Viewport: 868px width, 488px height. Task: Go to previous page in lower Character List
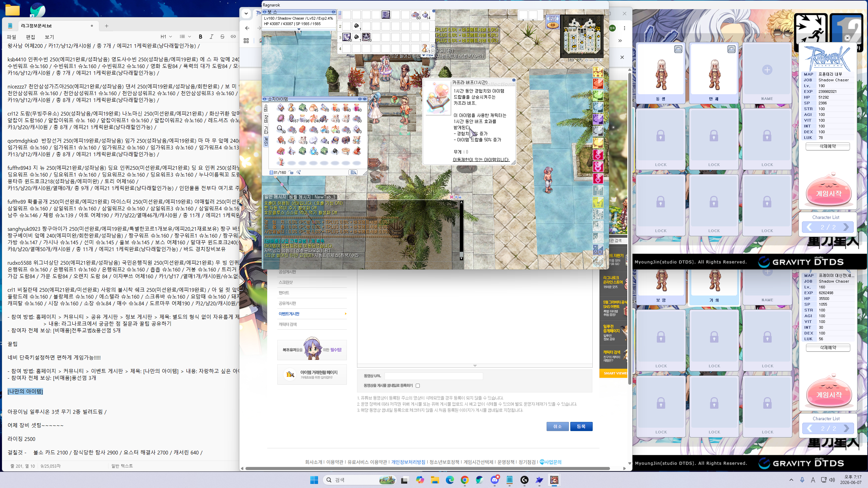point(810,428)
